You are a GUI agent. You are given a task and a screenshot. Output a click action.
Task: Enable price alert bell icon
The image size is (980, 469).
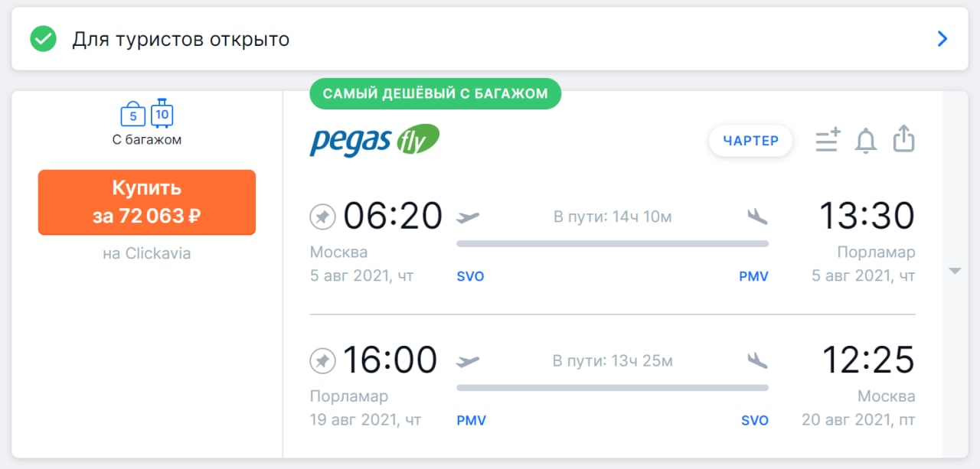point(866,141)
